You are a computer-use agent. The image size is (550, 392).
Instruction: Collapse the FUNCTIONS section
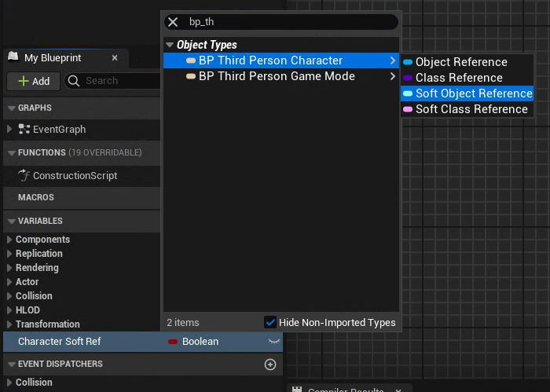click(x=12, y=153)
